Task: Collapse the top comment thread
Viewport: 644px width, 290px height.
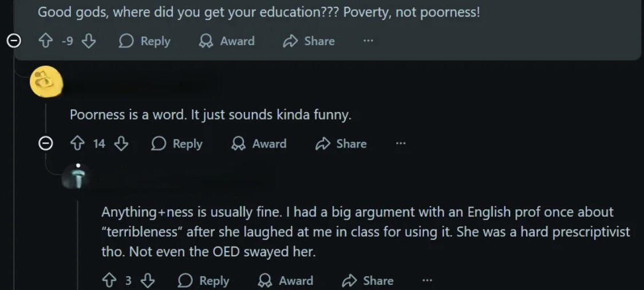Action: [x=14, y=41]
